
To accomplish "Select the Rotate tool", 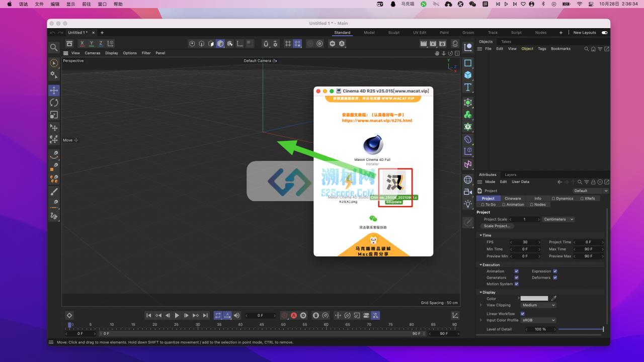I will (54, 103).
